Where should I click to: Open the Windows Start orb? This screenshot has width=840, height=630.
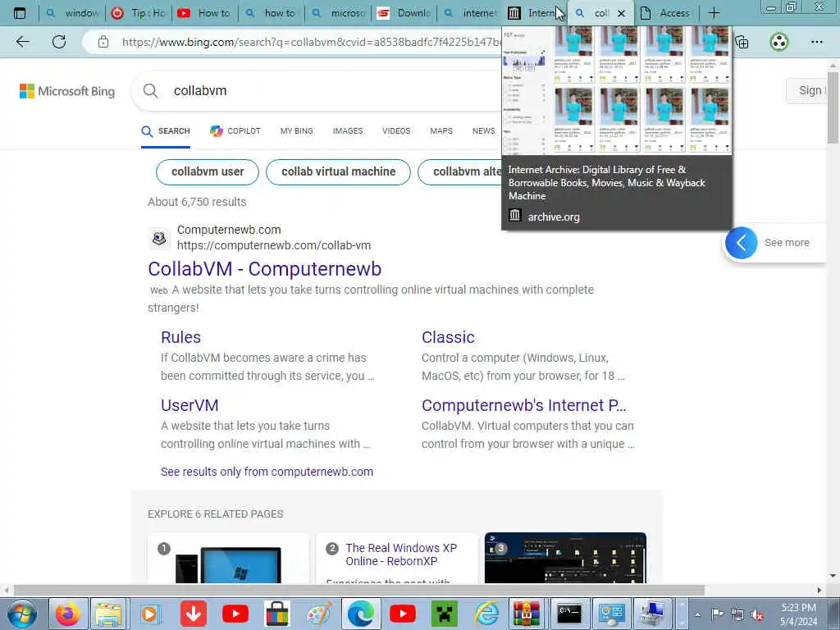coord(22,614)
